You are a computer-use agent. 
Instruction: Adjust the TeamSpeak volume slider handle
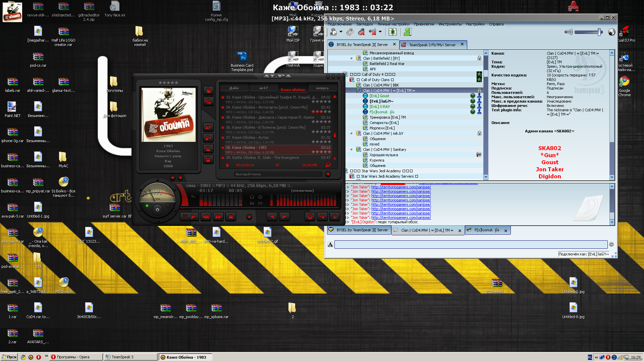pos(599,32)
